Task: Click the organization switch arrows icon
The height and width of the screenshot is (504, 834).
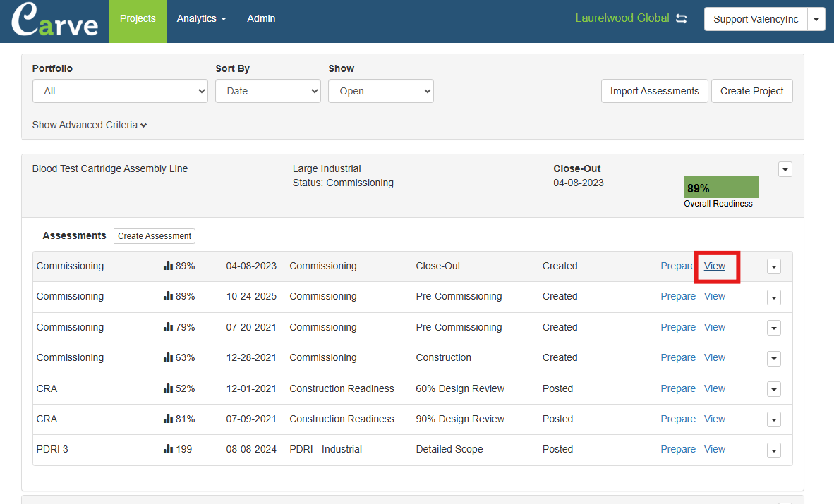Action: pos(681,19)
